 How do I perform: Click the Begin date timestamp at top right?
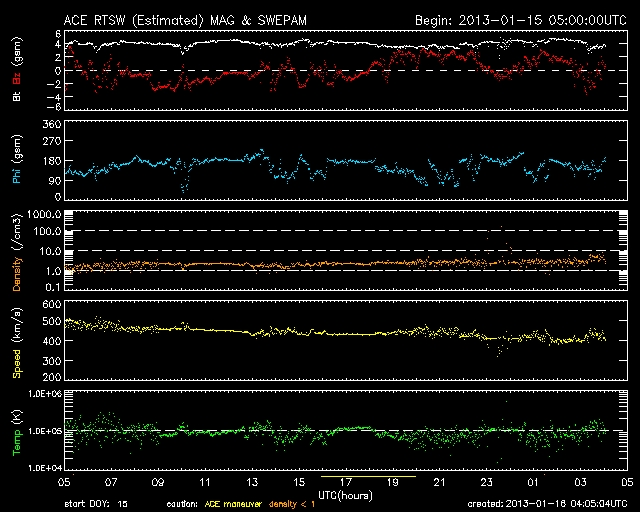(516, 20)
